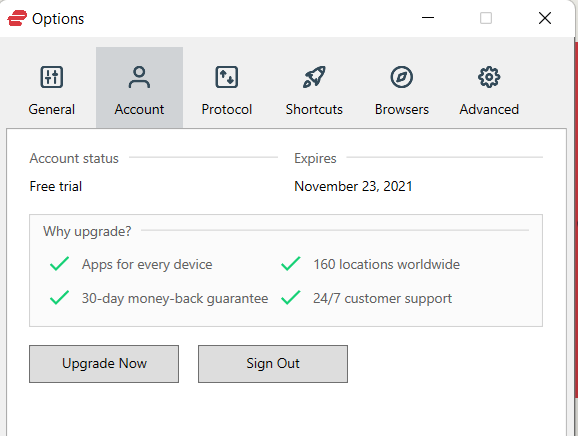
Task: Select the Account person icon
Action: pos(139,77)
